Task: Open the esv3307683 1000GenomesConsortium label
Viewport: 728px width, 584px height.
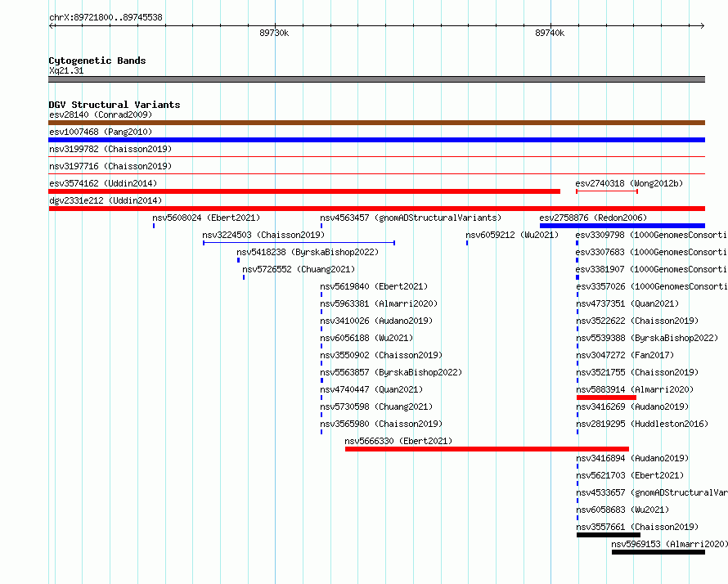Action: pos(651,252)
